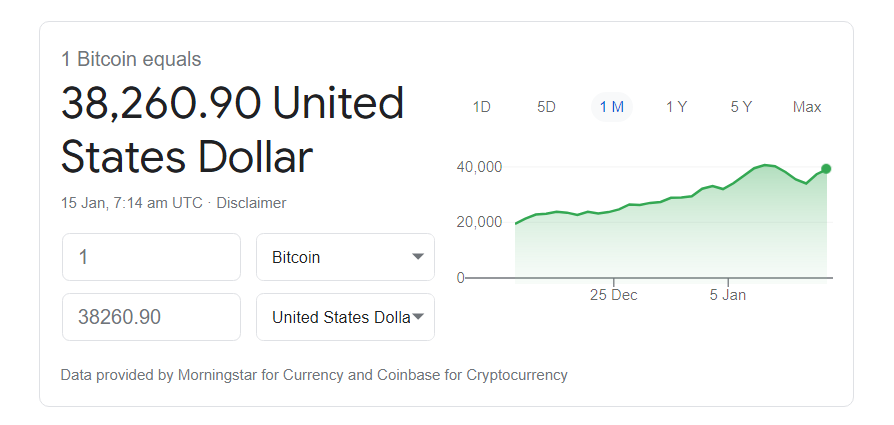Open the Disclaimer link
The height and width of the screenshot is (425, 894).
click(x=251, y=203)
